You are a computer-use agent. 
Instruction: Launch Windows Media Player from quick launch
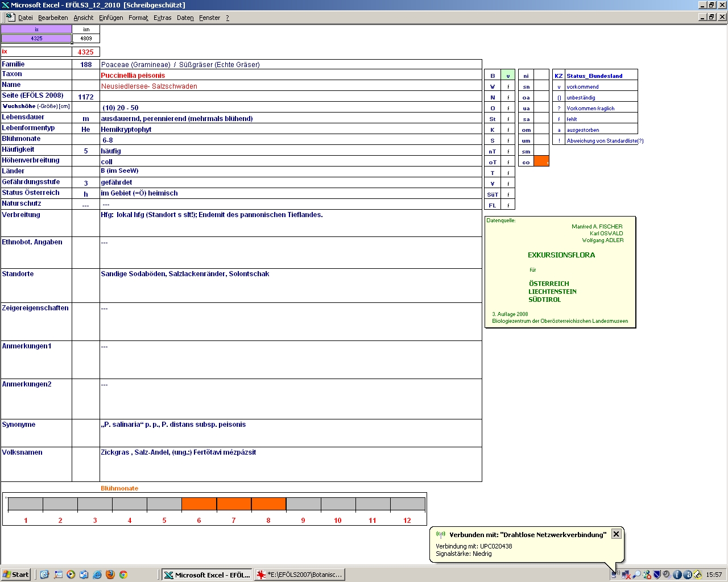pyautogui.click(x=71, y=575)
